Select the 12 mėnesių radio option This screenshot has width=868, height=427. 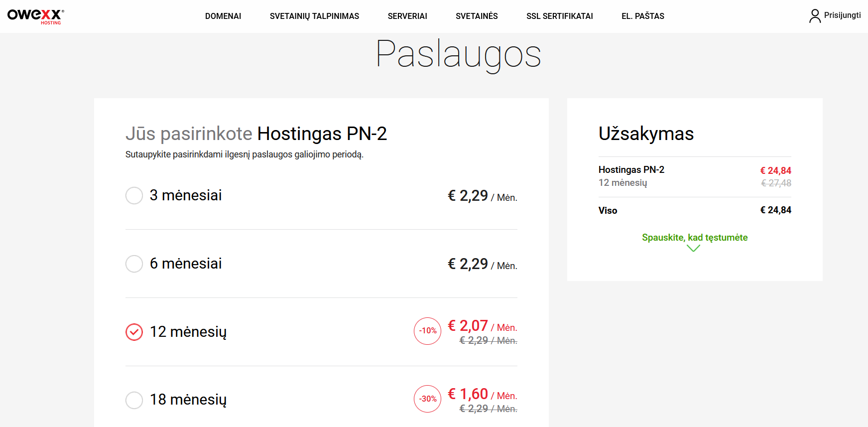[134, 332]
